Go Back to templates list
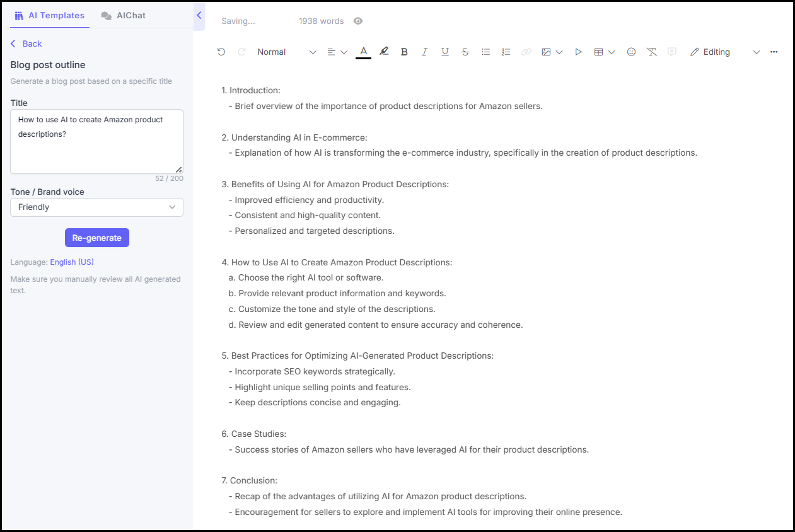Image resolution: width=795 pixels, height=532 pixels. 26,43
